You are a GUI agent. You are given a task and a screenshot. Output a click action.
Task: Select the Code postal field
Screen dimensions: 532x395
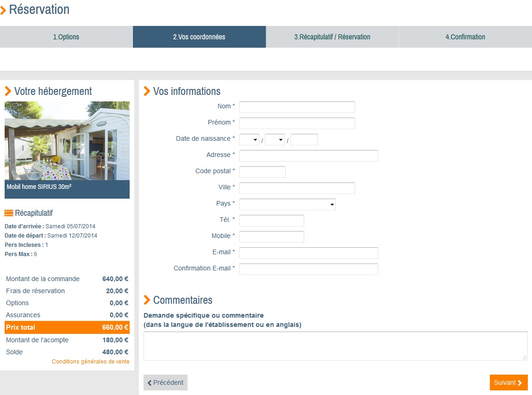coord(263,172)
